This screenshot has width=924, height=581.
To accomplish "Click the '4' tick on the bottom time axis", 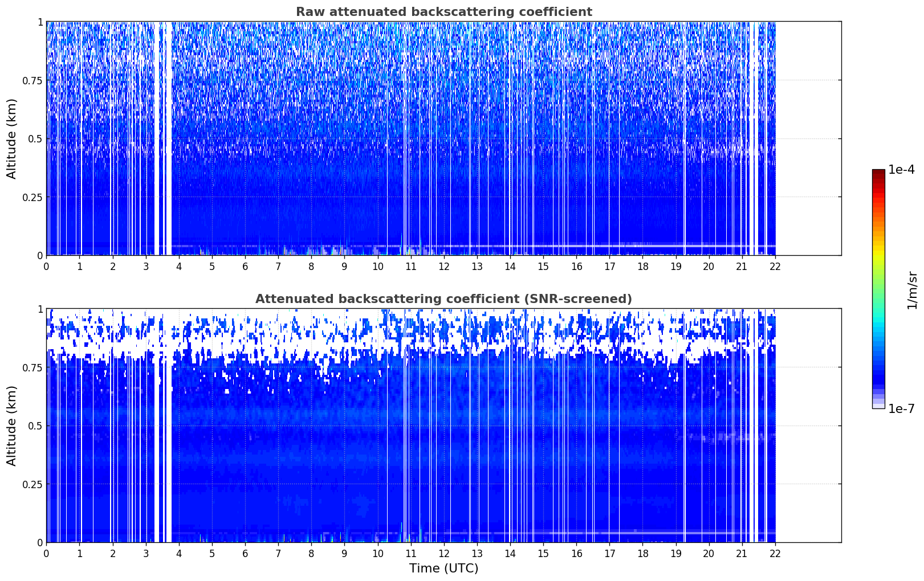I will pyautogui.click(x=179, y=553).
